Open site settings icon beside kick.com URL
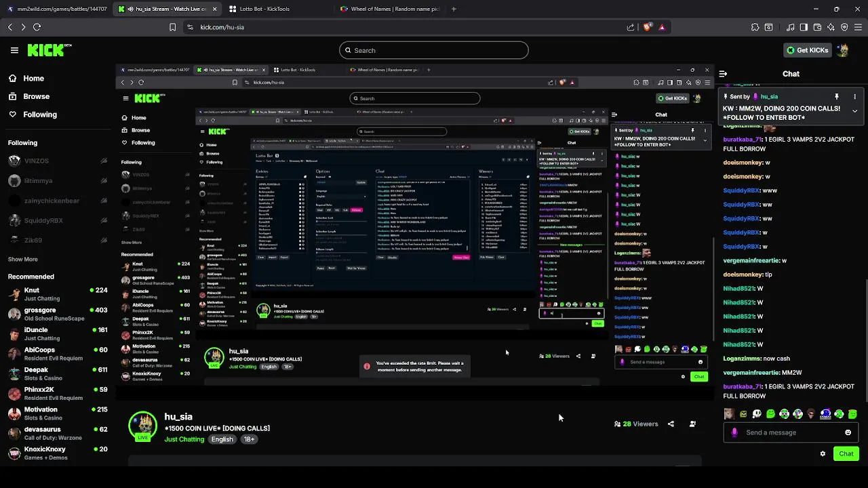The height and width of the screenshot is (488, 868). tap(190, 27)
